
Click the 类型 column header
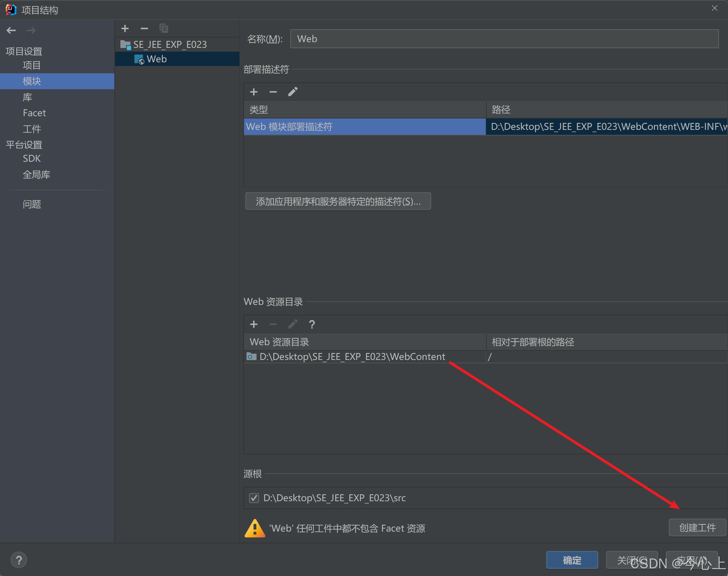(365, 110)
